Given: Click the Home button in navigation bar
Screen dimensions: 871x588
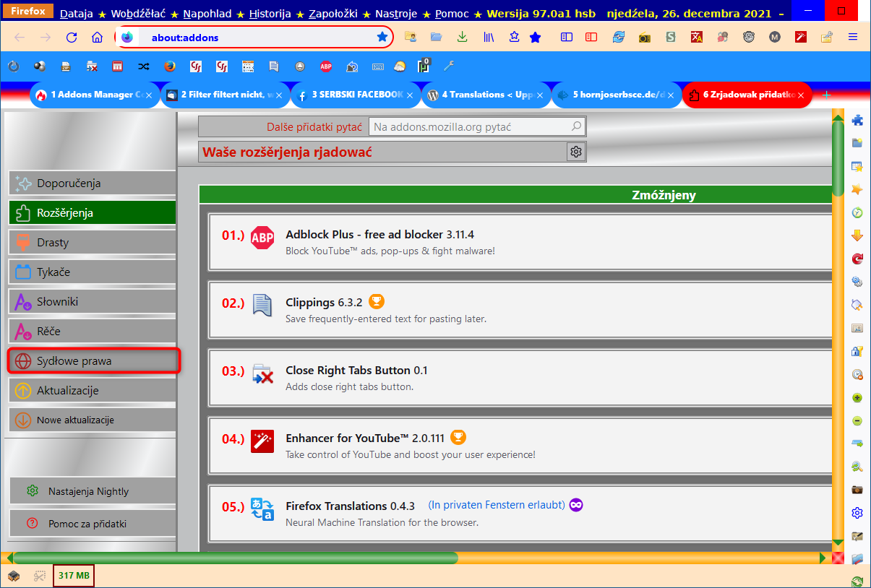Looking at the screenshot, I should pyautogui.click(x=97, y=38).
